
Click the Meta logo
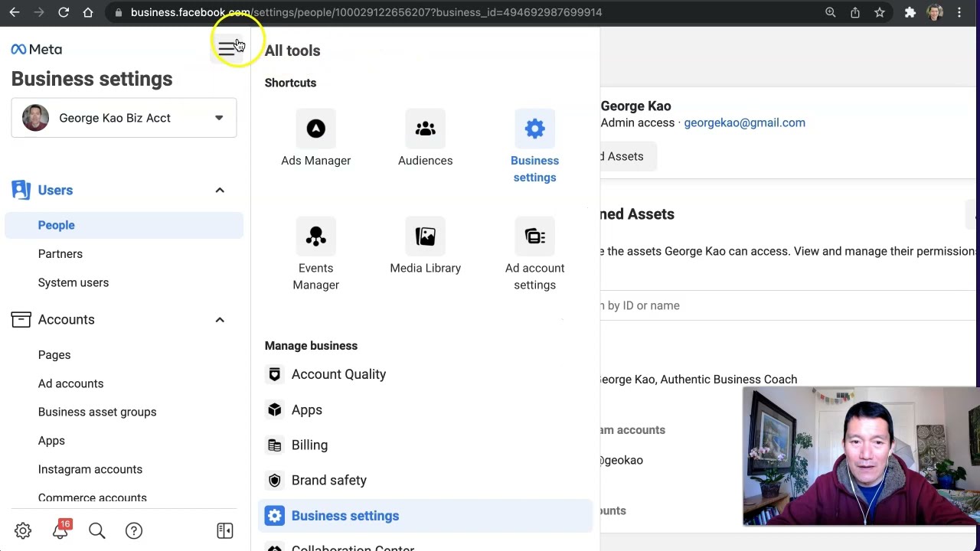37,49
